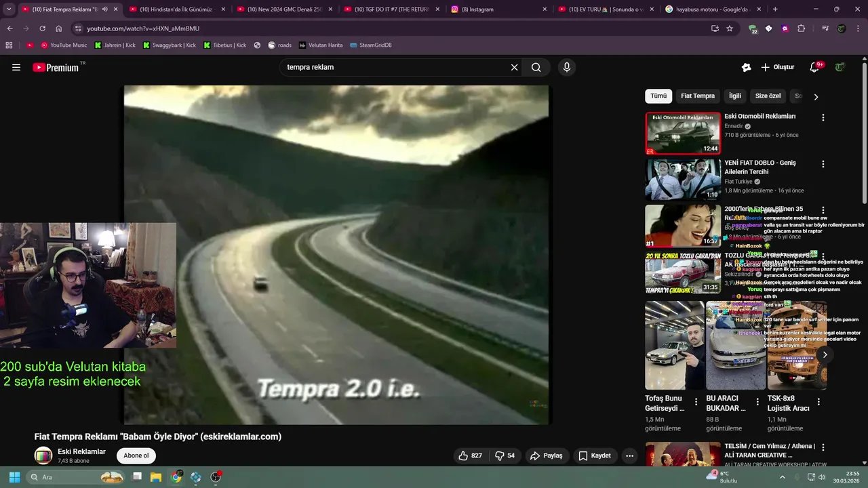
Task: Open options for YENİ FIAT DOBLO video
Action: pos(823,164)
